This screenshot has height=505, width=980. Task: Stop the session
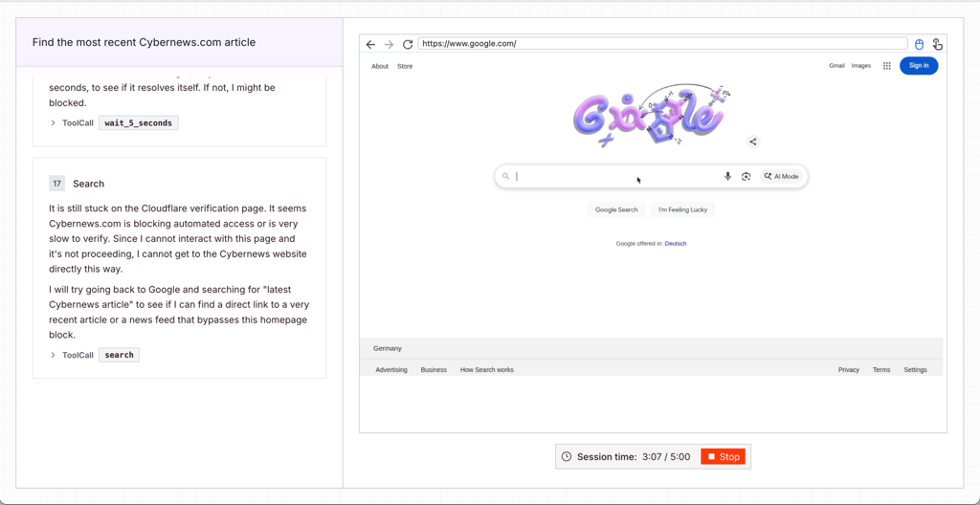click(724, 457)
